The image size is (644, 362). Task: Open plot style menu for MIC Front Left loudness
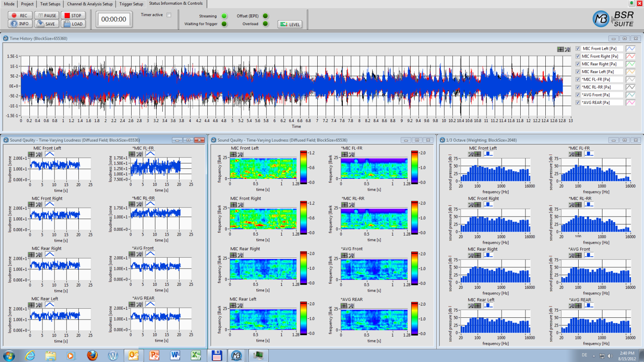coord(50,154)
